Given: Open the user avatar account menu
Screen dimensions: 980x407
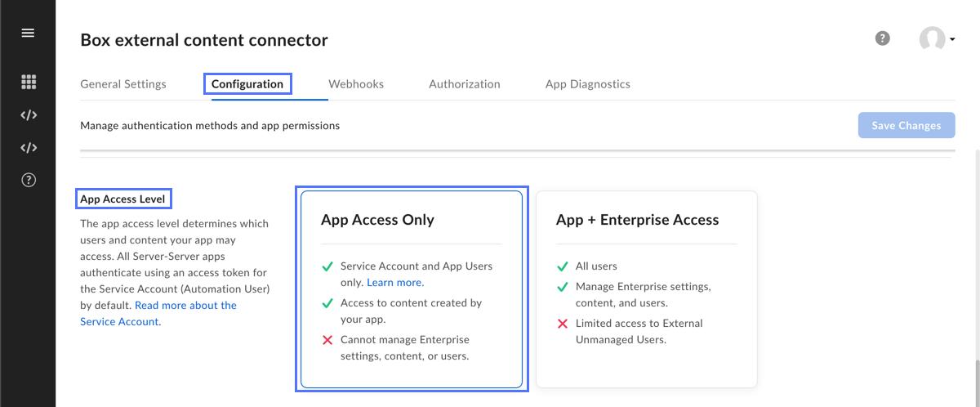Looking at the screenshot, I should point(937,39).
